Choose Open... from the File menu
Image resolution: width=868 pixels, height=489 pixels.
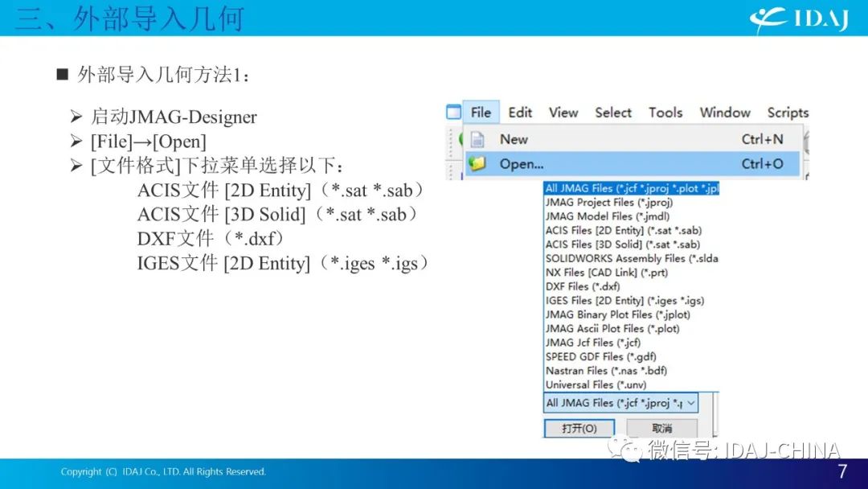click(633, 164)
